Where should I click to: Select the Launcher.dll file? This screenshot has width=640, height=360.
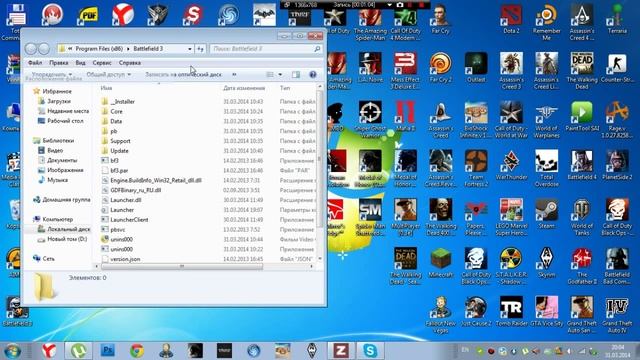125,200
